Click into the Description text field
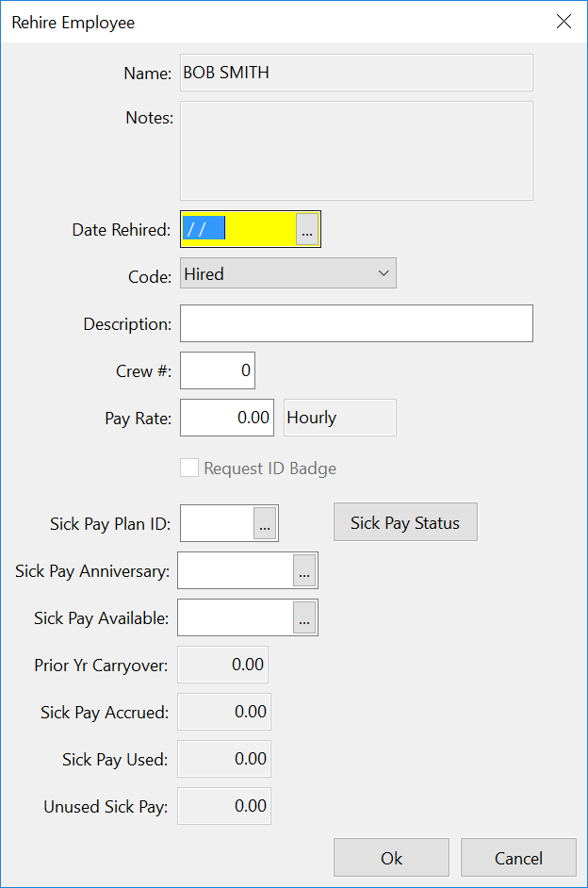Viewport: 588px width, 888px height. [356, 323]
